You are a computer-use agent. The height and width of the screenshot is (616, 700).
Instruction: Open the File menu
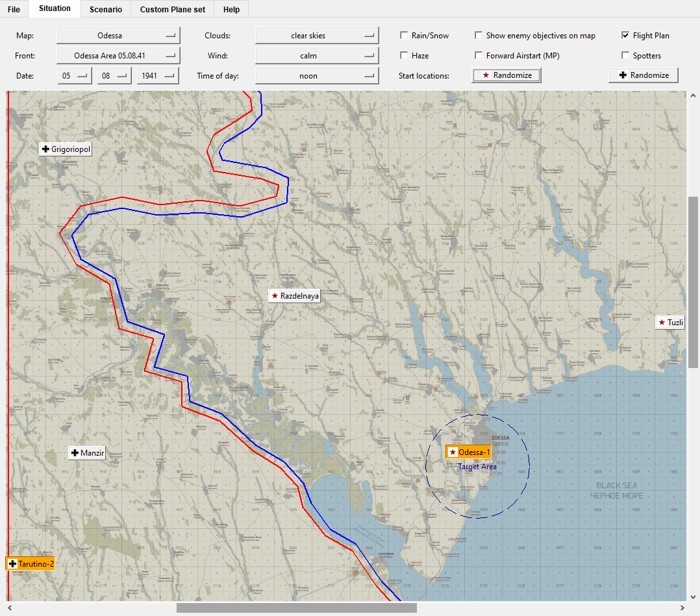point(14,9)
